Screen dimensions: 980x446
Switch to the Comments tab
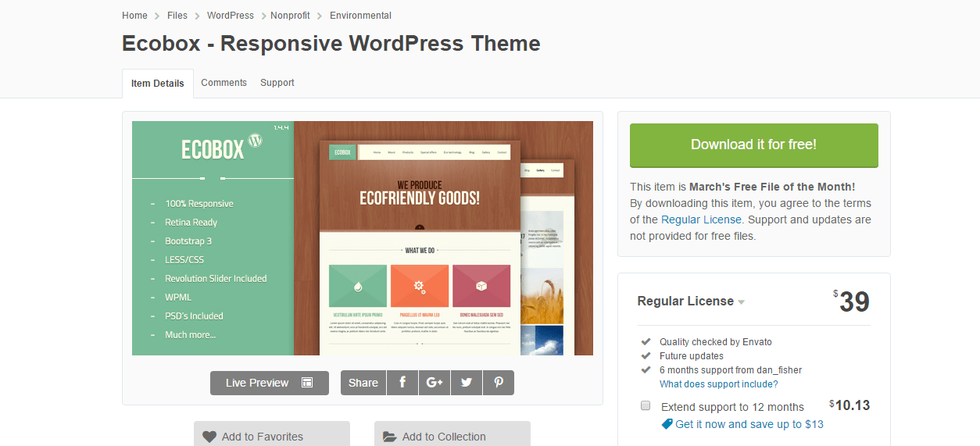[224, 83]
